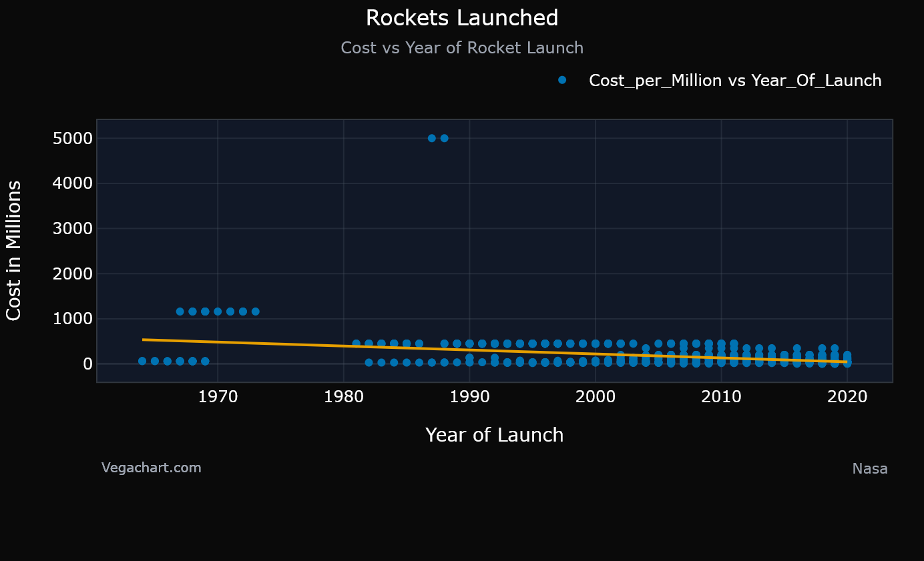Click the 1973 data point near 1160 cost
924x561 pixels.
click(x=255, y=312)
